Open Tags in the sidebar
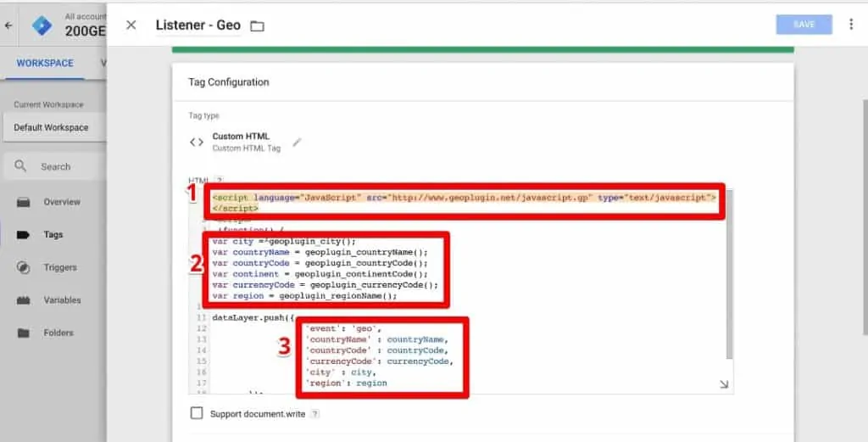The image size is (868, 442). pyautogui.click(x=53, y=234)
